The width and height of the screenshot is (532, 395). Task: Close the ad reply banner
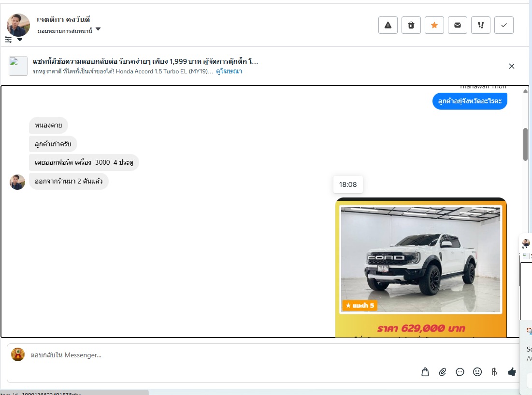click(x=512, y=66)
